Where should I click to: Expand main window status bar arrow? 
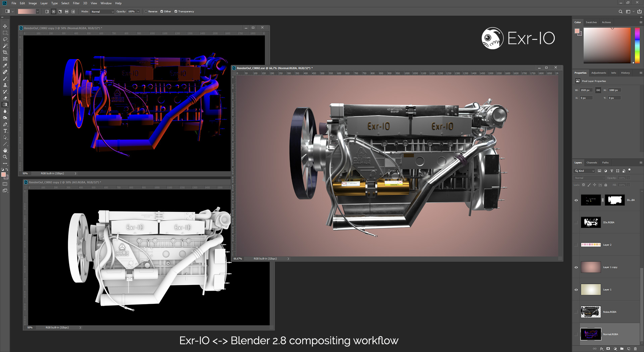pyautogui.click(x=288, y=259)
